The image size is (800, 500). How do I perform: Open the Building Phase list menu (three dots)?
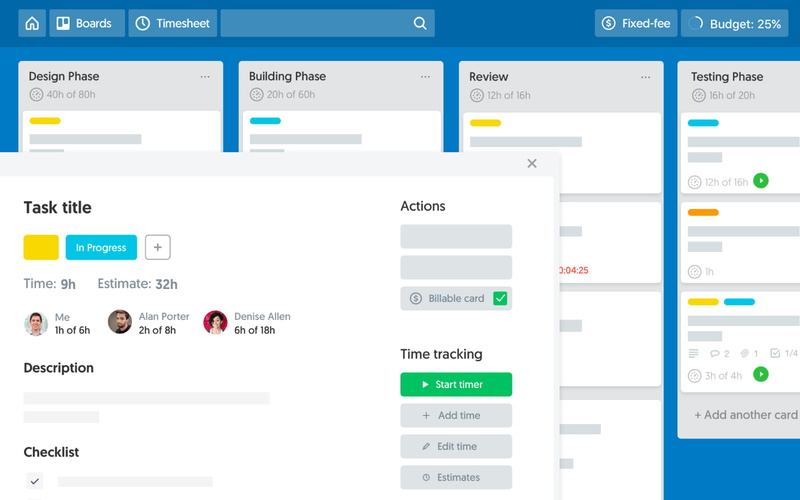point(425,77)
